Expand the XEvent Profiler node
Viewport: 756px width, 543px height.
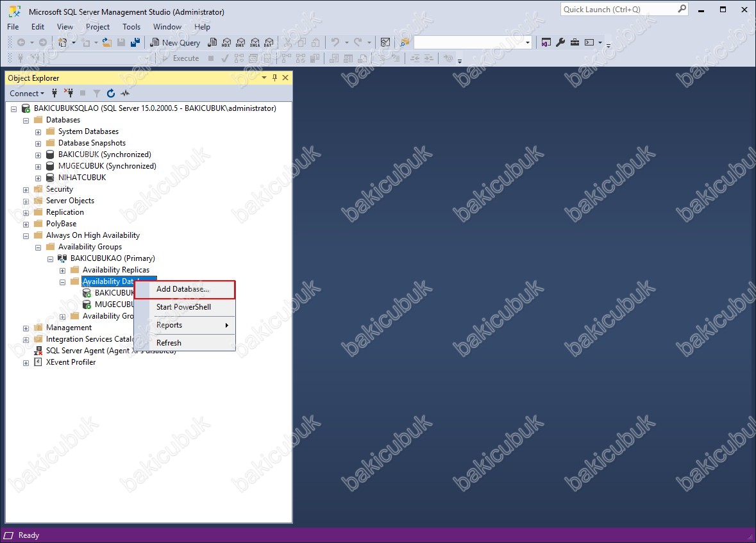26,363
